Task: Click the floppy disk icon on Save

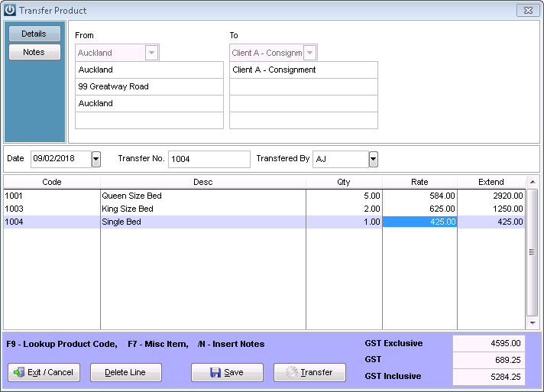Action: [215, 373]
